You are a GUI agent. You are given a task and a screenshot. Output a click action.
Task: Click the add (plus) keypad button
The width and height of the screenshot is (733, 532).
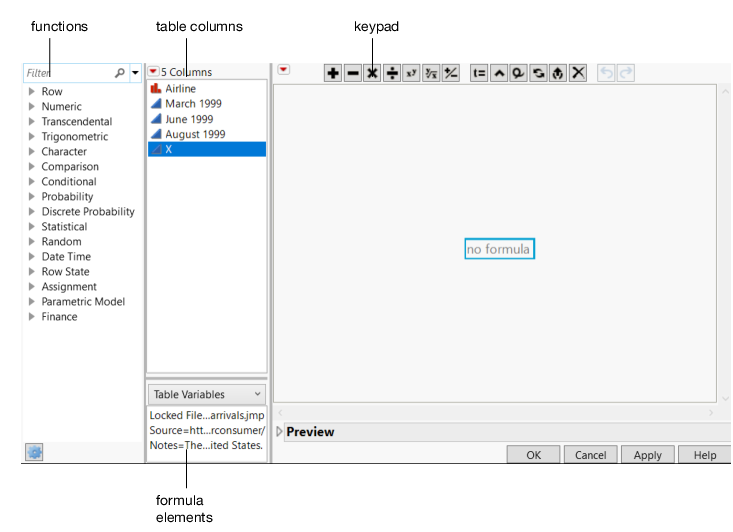[333, 73]
